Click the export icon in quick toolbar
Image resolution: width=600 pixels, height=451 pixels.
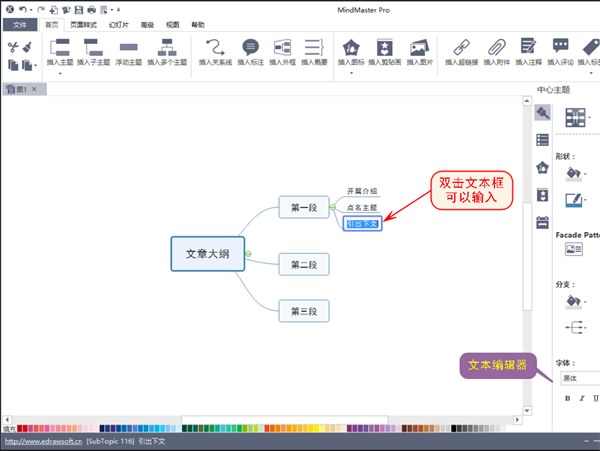tap(104, 10)
